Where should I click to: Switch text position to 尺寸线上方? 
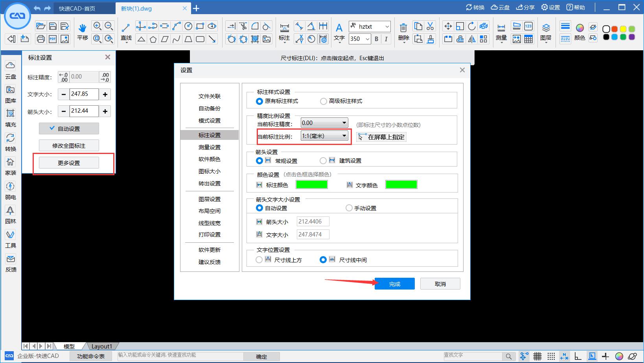click(259, 259)
